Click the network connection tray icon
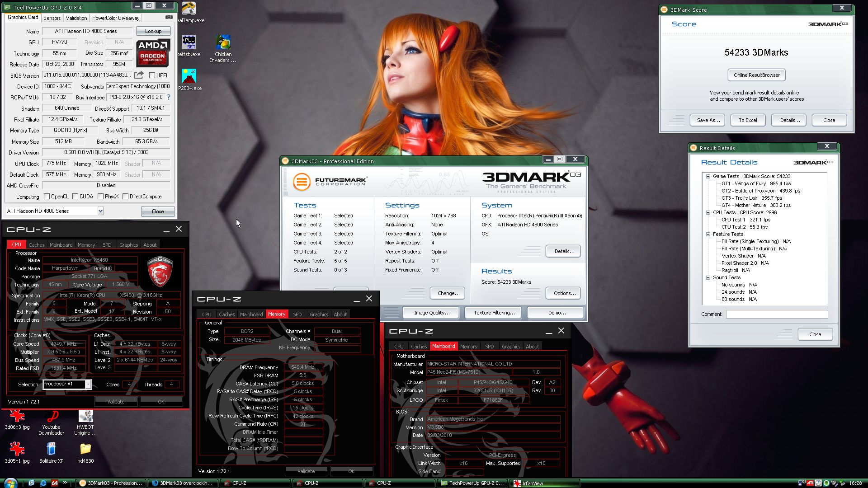The width and height of the screenshot is (868, 488). pyautogui.click(x=802, y=483)
